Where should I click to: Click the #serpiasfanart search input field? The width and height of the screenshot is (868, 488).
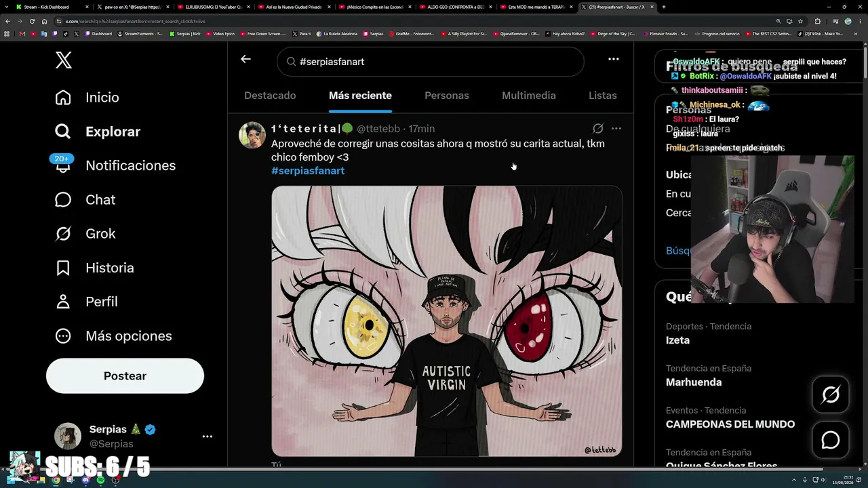coord(430,62)
